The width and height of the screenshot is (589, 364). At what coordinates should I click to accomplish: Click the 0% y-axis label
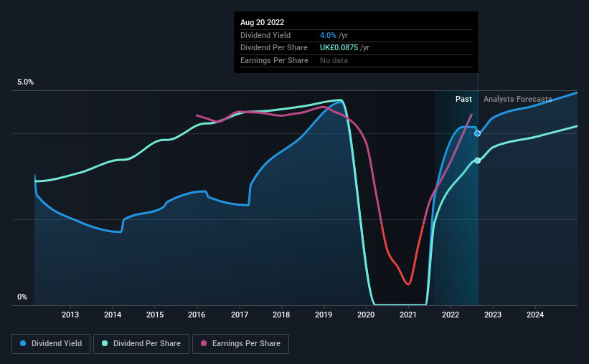[22, 297]
